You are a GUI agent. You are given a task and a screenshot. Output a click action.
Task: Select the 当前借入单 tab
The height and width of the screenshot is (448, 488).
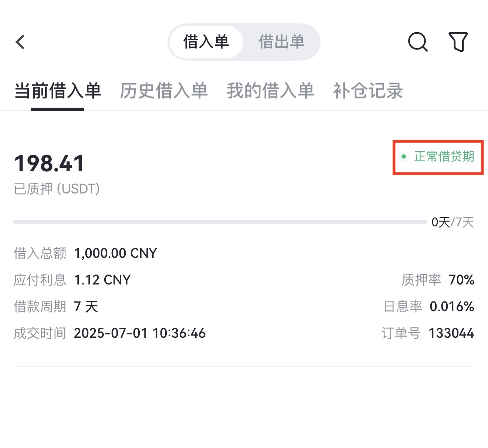[x=58, y=91]
